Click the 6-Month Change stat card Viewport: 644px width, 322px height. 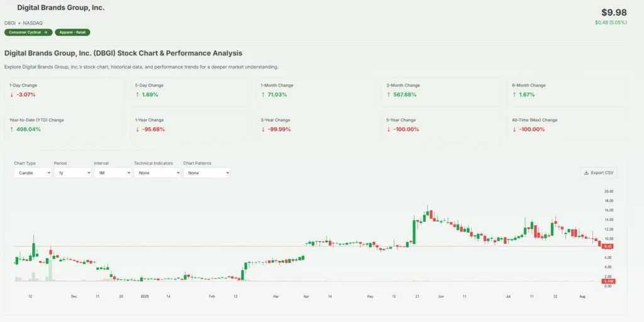(566, 90)
